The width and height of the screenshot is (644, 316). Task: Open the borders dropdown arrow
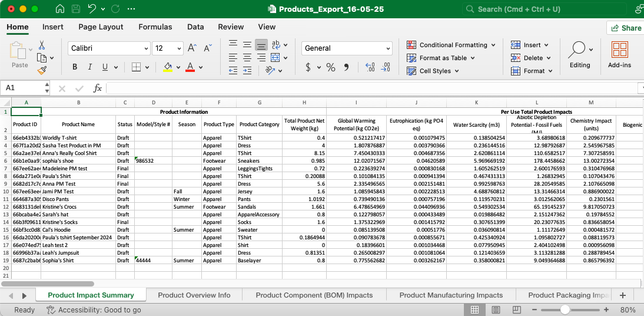point(148,67)
